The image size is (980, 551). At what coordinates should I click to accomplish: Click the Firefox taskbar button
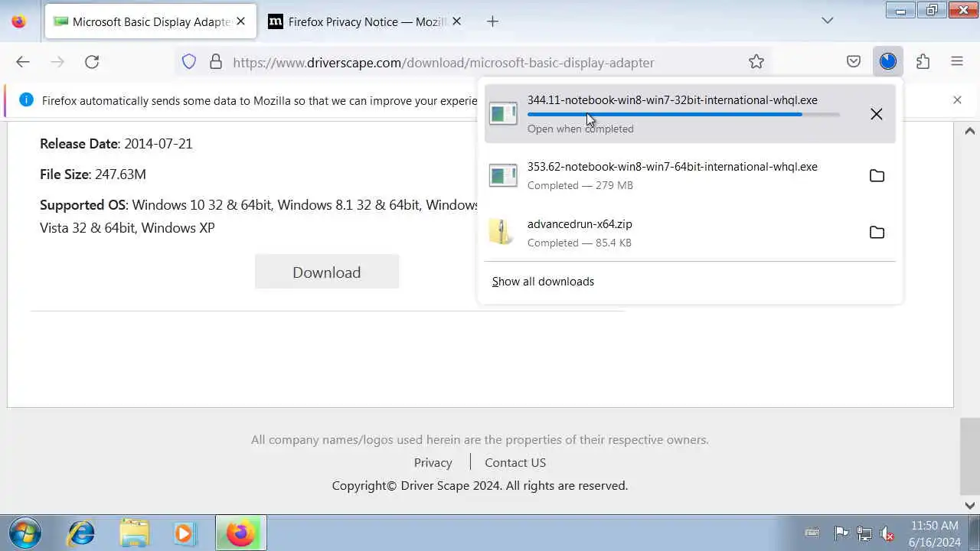240,533
